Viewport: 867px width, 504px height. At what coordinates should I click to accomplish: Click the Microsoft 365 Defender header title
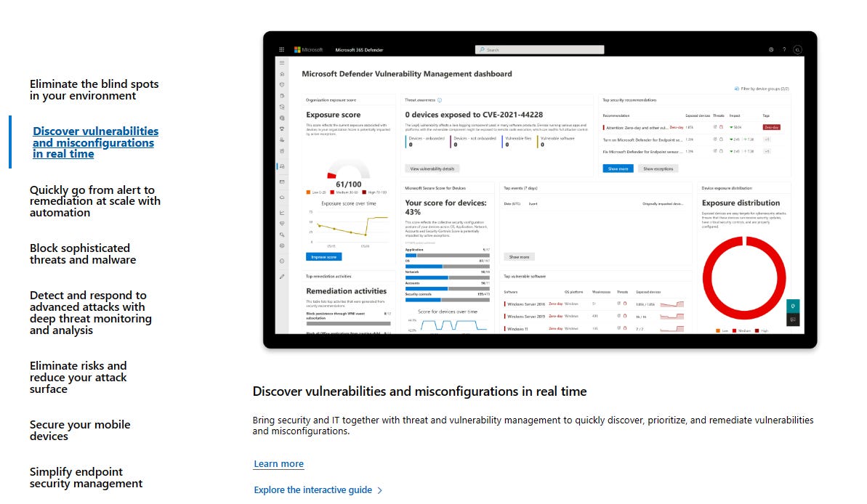point(360,49)
